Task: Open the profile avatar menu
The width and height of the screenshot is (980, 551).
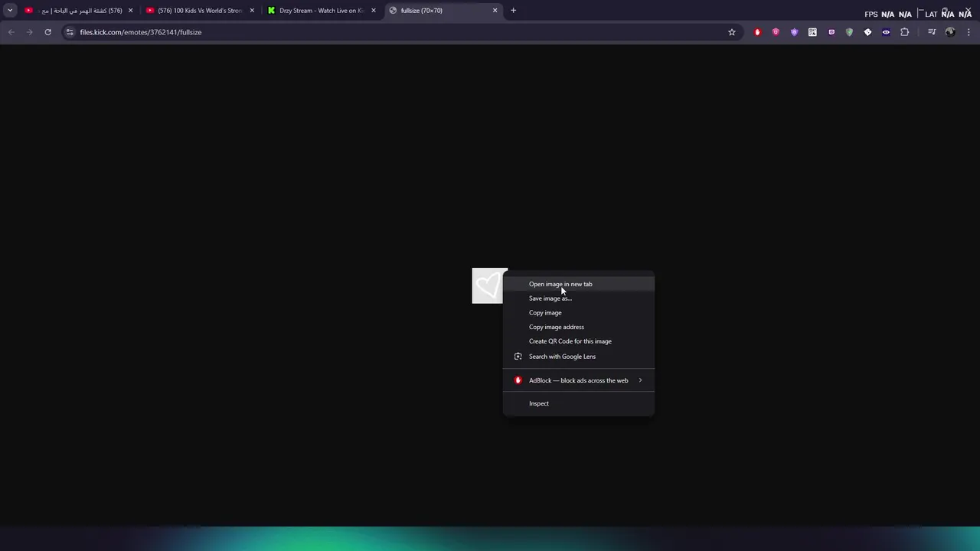Action: [x=950, y=32]
